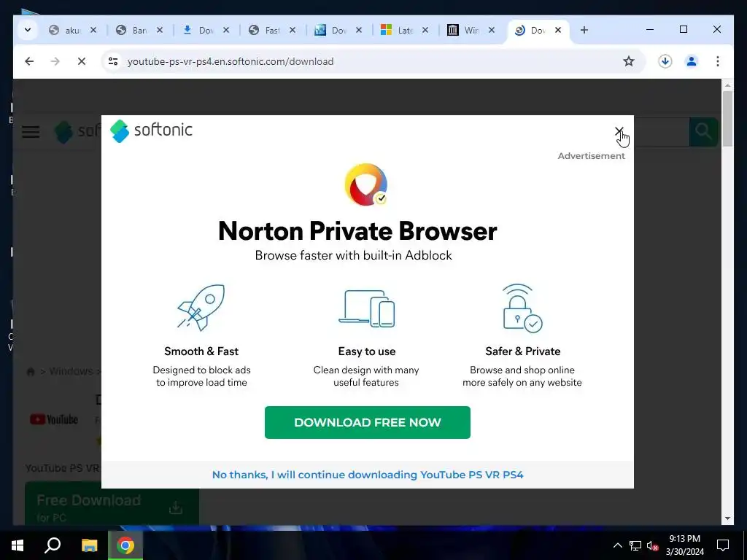Screen dimensions: 747x560
Task: Click the Chrome taskbar icon
Action: [x=125, y=545]
